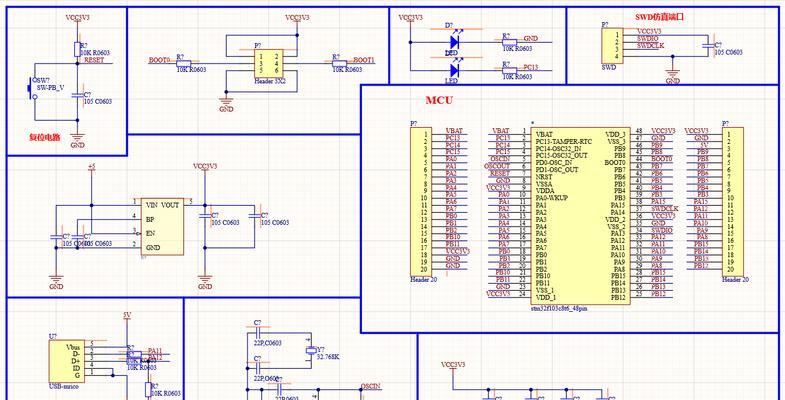Click MCU pin name VDD_2

(x=615, y=219)
